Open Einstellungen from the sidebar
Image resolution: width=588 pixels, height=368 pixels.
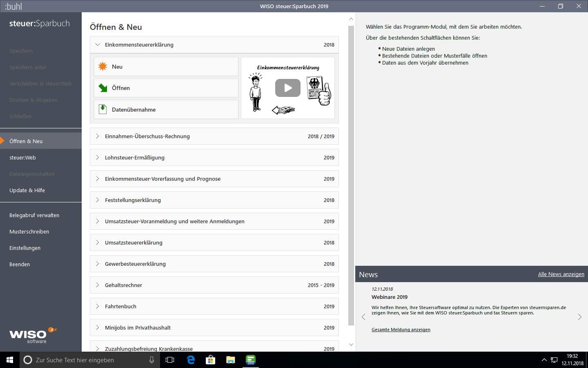[x=25, y=248]
